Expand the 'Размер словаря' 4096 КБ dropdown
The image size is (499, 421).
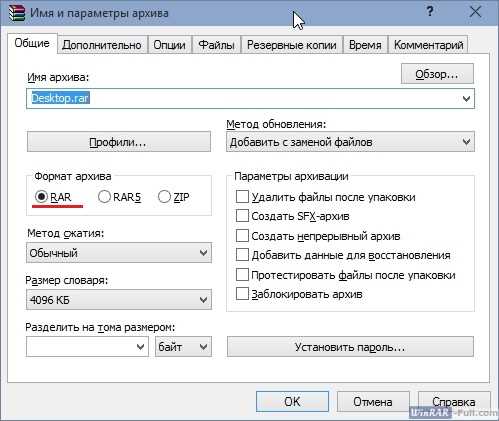click(119, 300)
